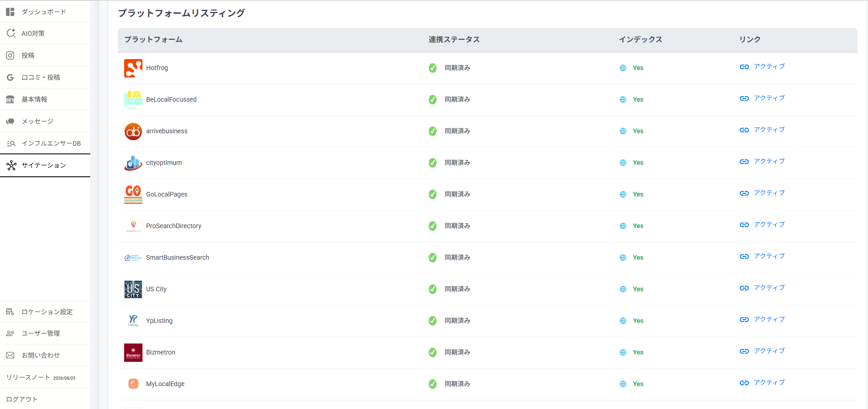This screenshot has height=409, width=868.
Task: Click the green sync checkmark for US City
Action: [x=432, y=289]
